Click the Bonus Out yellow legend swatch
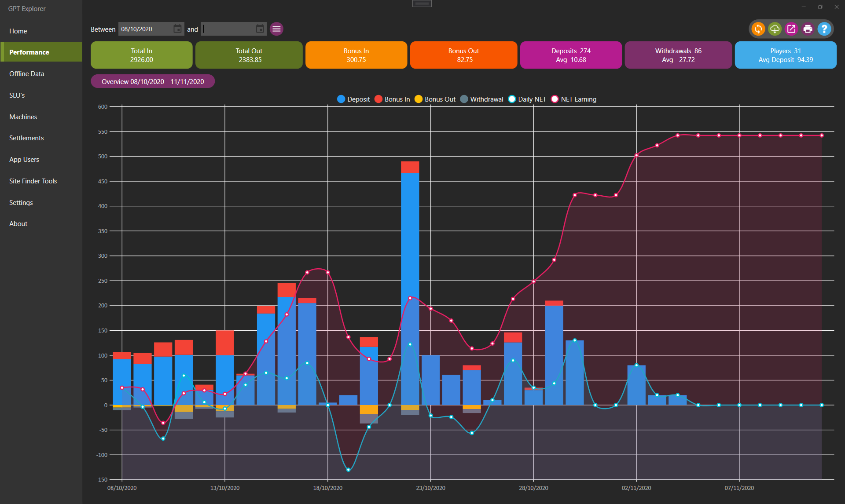Image resolution: width=845 pixels, height=504 pixels. (419, 99)
